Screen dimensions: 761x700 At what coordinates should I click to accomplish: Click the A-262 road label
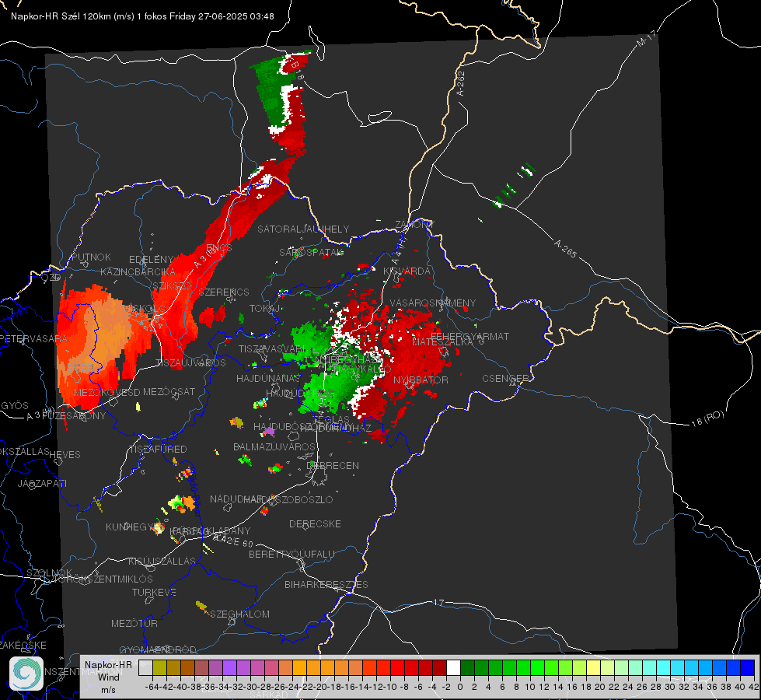pyautogui.click(x=461, y=83)
